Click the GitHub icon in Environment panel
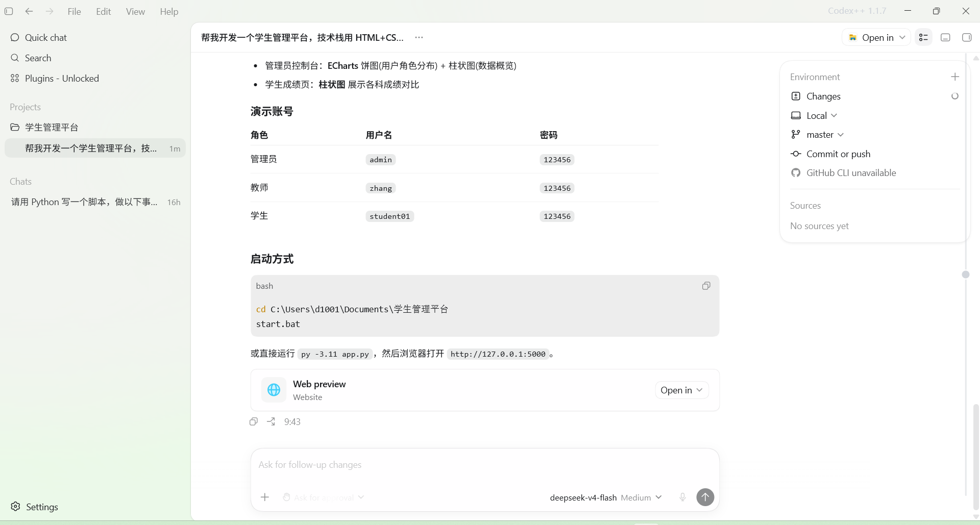Viewport: 980px width, 525px height. click(796, 172)
